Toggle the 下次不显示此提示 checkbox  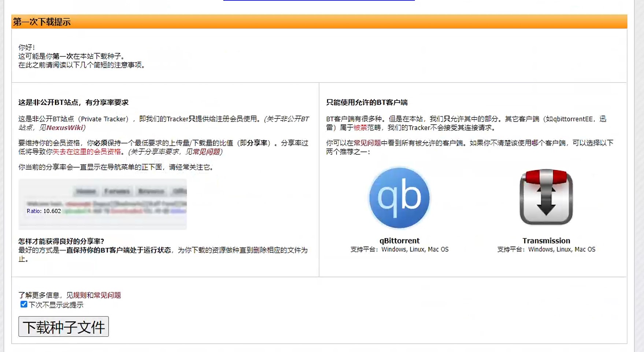[24, 304]
